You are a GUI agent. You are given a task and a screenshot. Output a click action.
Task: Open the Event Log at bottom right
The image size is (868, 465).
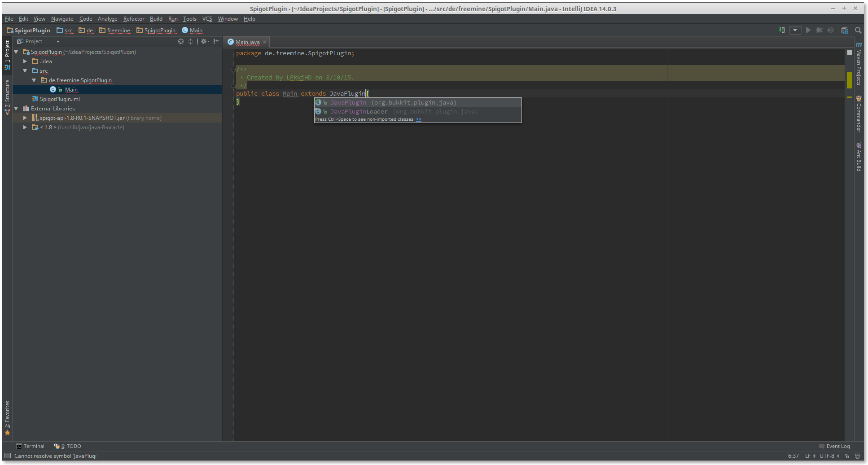click(x=837, y=446)
